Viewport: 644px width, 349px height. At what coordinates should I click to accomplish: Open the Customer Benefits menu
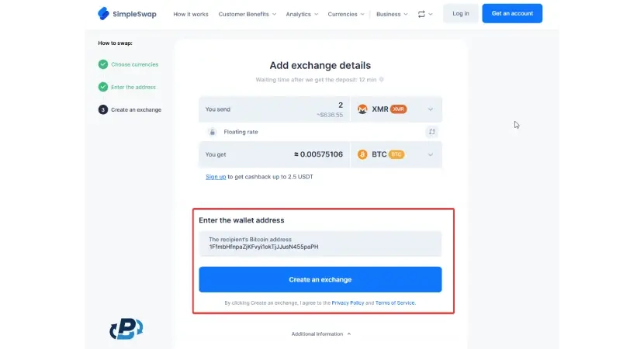tap(248, 14)
